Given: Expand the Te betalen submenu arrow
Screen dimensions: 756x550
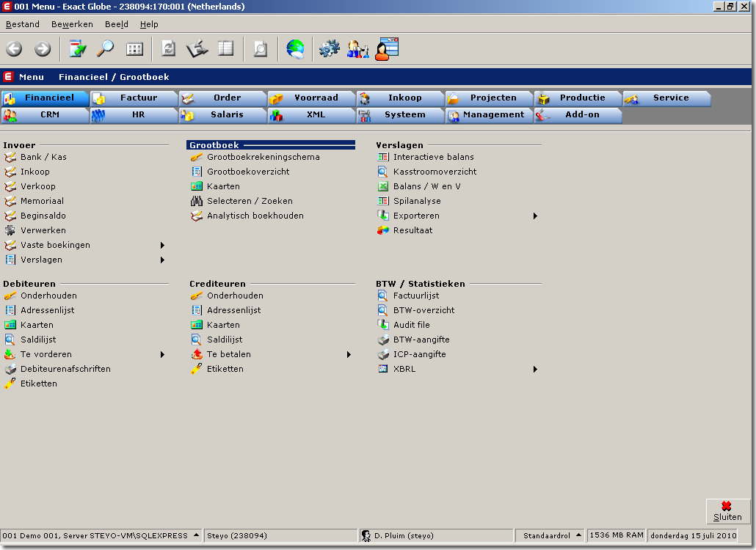Looking at the screenshot, I should [x=349, y=354].
